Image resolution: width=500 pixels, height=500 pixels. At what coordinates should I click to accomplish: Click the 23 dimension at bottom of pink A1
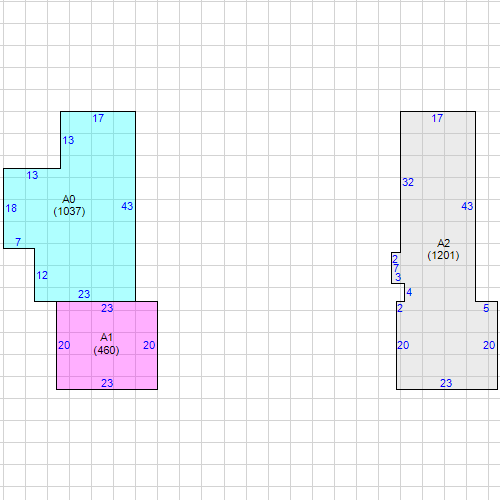pyautogui.click(x=107, y=383)
